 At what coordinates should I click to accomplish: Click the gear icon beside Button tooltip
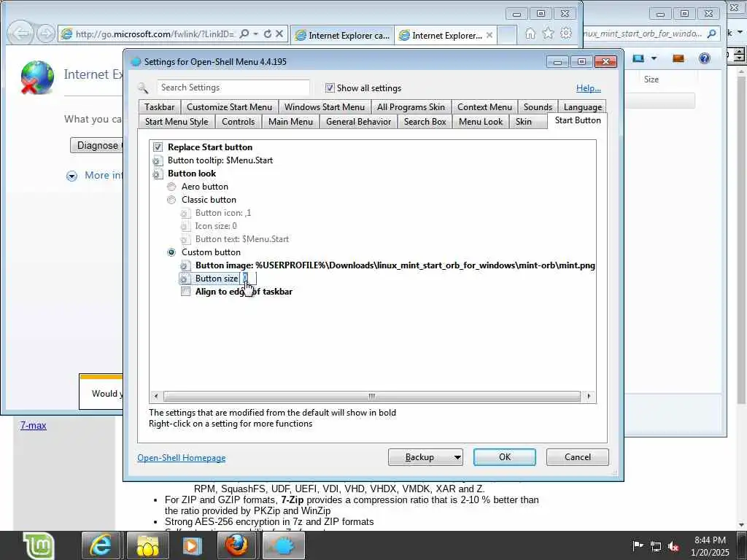click(157, 161)
